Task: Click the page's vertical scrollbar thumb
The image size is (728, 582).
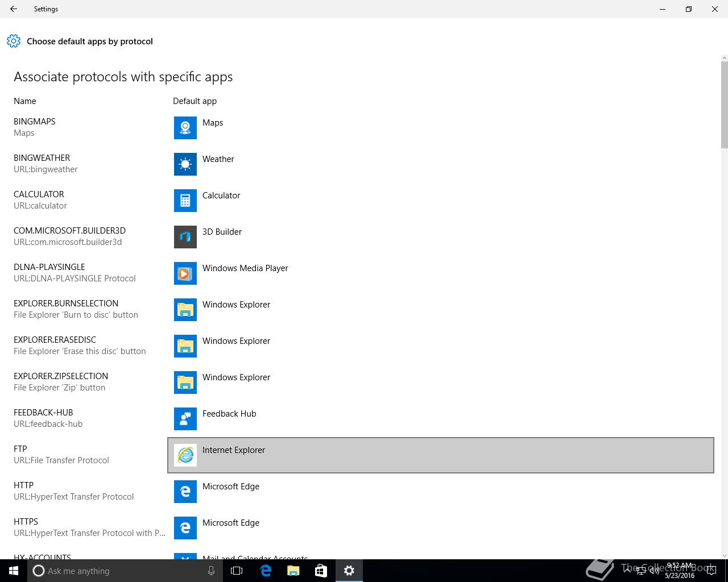Action: (724, 105)
